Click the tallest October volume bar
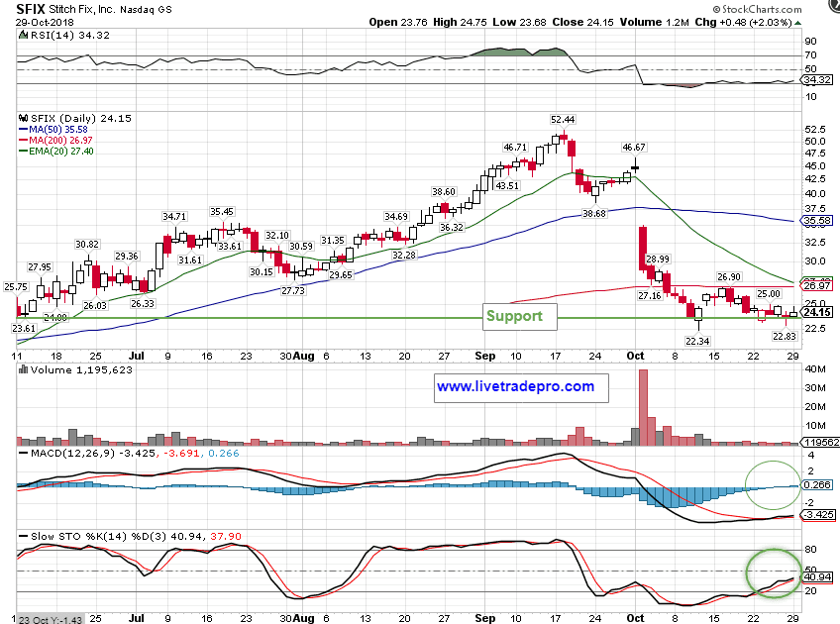The height and width of the screenshot is (624, 840). coord(642,406)
